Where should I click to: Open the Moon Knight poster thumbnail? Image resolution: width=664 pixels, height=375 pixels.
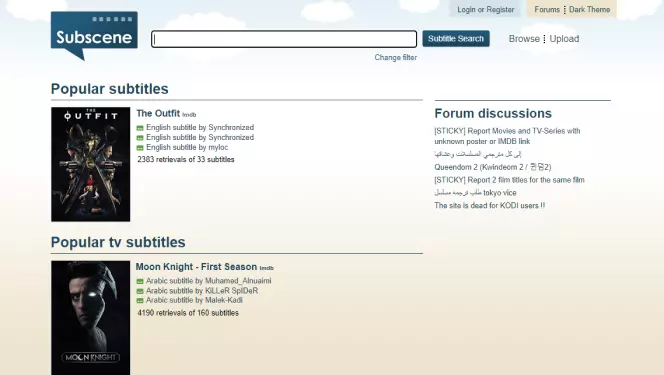[x=91, y=318]
